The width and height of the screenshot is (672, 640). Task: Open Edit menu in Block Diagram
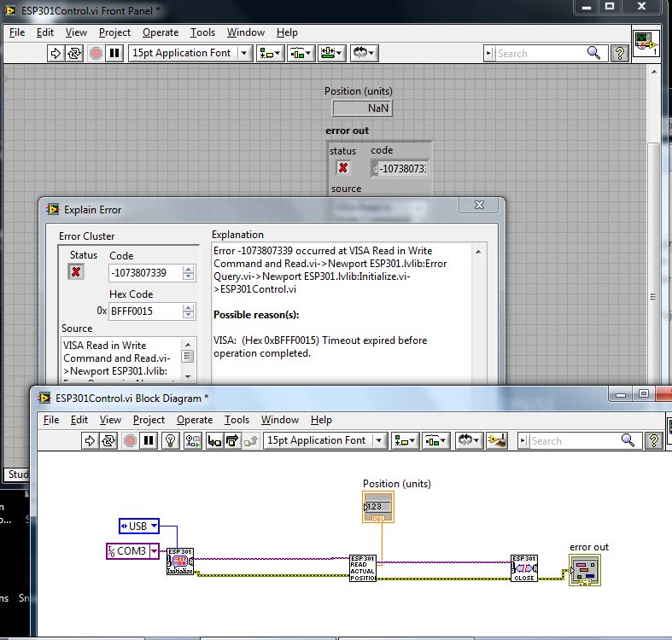tap(79, 420)
